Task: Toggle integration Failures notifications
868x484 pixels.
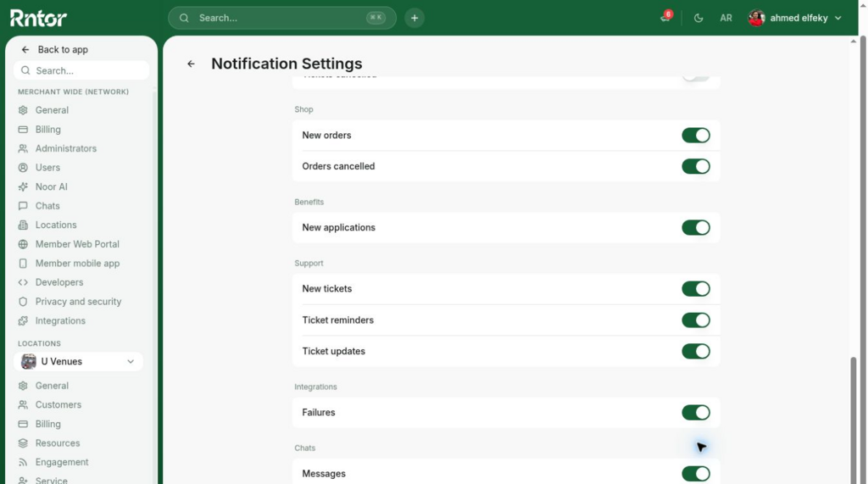Action: (695, 413)
